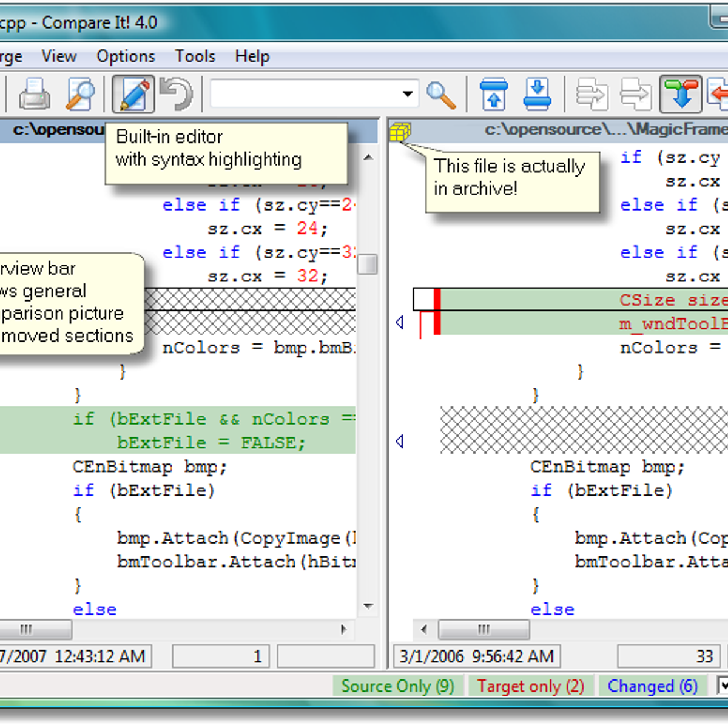Toggle the merge green-red arrows icon
The image size is (728, 728).
tap(681, 95)
